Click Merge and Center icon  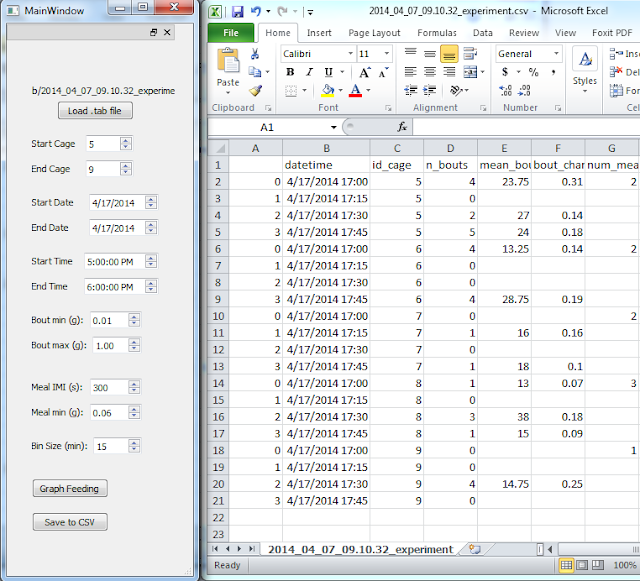[x=470, y=72]
